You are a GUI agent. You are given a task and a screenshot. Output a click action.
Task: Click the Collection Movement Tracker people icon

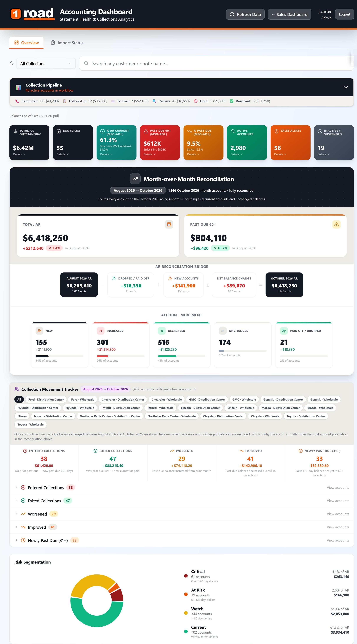click(17, 389)
